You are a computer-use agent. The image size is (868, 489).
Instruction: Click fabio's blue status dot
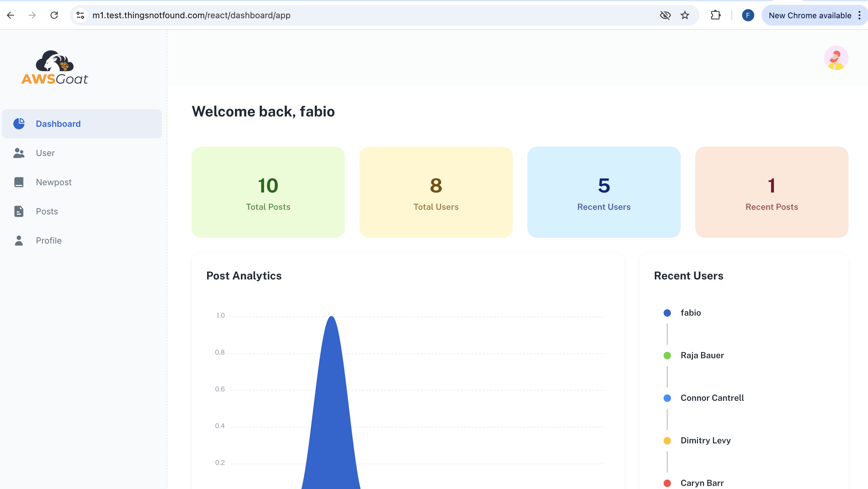(x=667, y=313)
